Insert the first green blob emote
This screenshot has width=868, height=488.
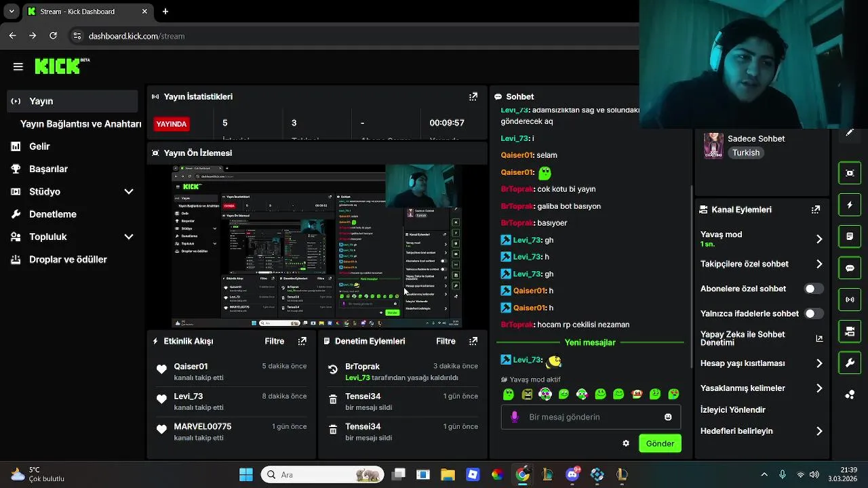pos(509,394)
